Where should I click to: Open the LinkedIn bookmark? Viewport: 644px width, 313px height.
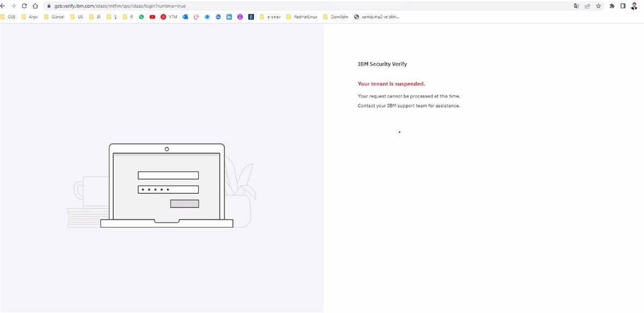229,17
